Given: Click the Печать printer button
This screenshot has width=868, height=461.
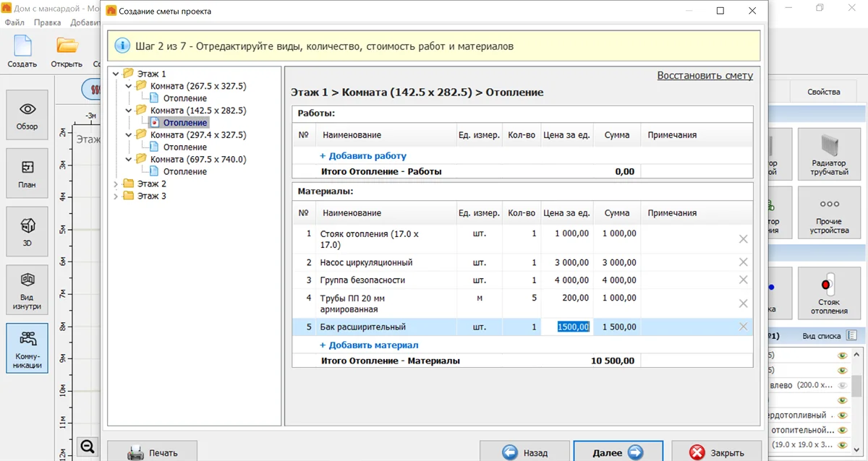Looking at the screenshot, I should (152, 452).
